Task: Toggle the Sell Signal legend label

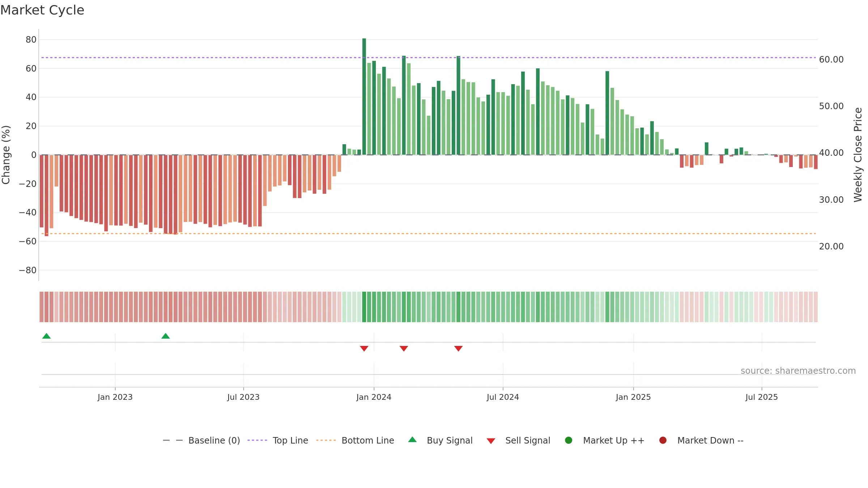Action: (x=528, y=440)
